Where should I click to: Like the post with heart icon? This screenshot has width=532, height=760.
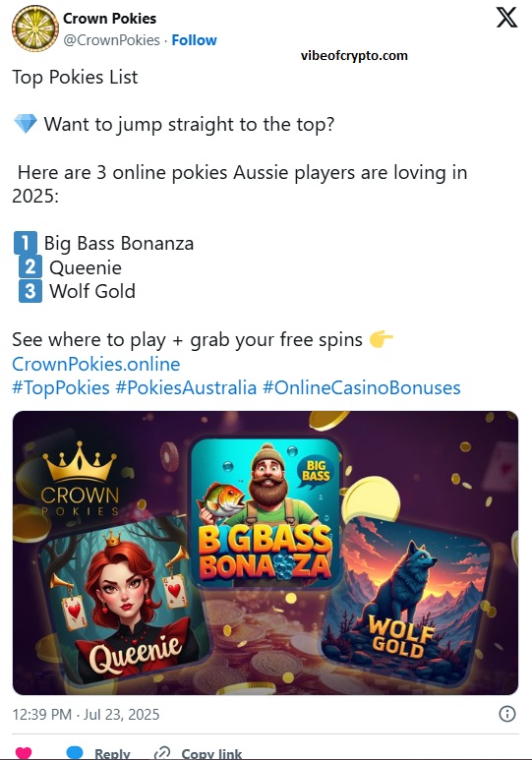point(24,753)
